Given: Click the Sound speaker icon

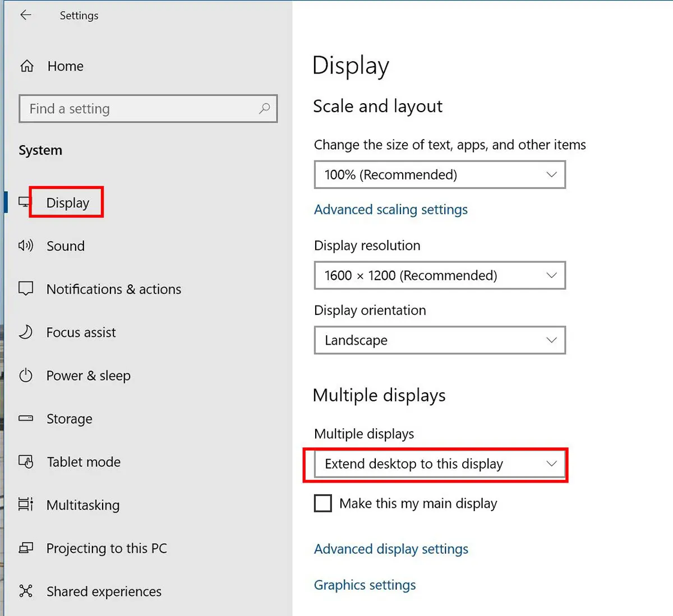Looking at the screenshot, I should tap(26, 246).
